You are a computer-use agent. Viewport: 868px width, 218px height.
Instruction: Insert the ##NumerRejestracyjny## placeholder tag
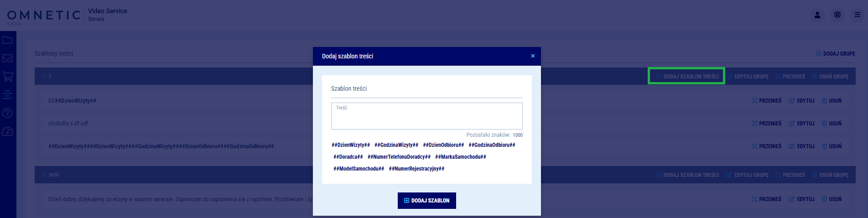[x=416, y=169]
